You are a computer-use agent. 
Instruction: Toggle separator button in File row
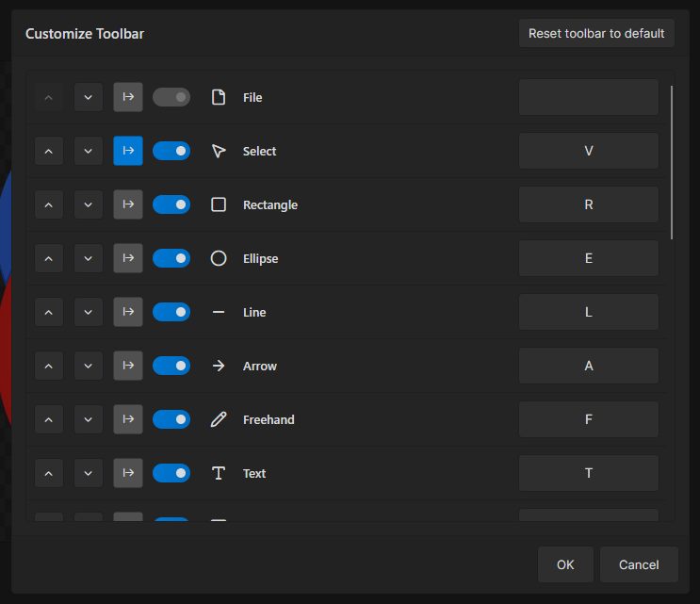(x=128, y=97)
